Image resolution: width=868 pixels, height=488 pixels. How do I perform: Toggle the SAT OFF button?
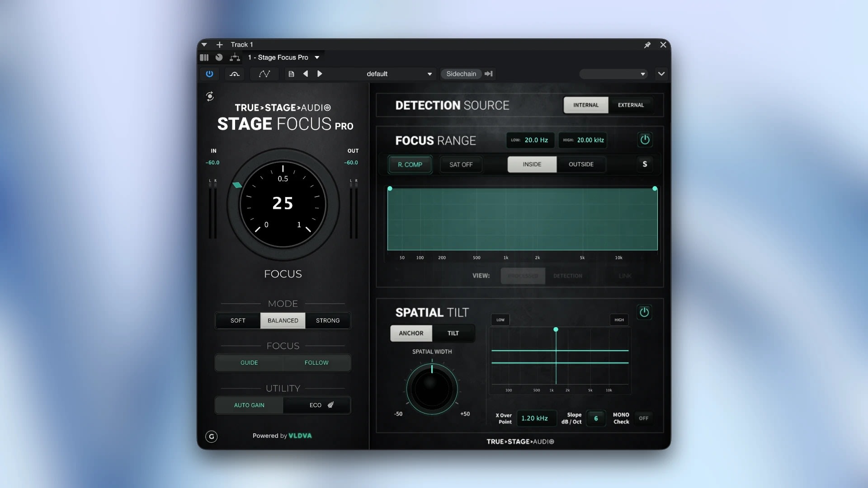(x=461, y=164)
